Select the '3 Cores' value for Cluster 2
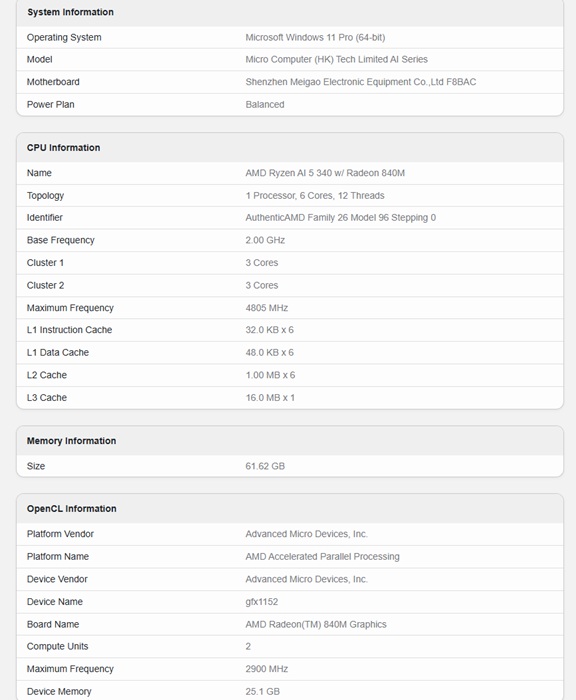The width and height of the screenshot is (576, 700). [x=261, y=285]
